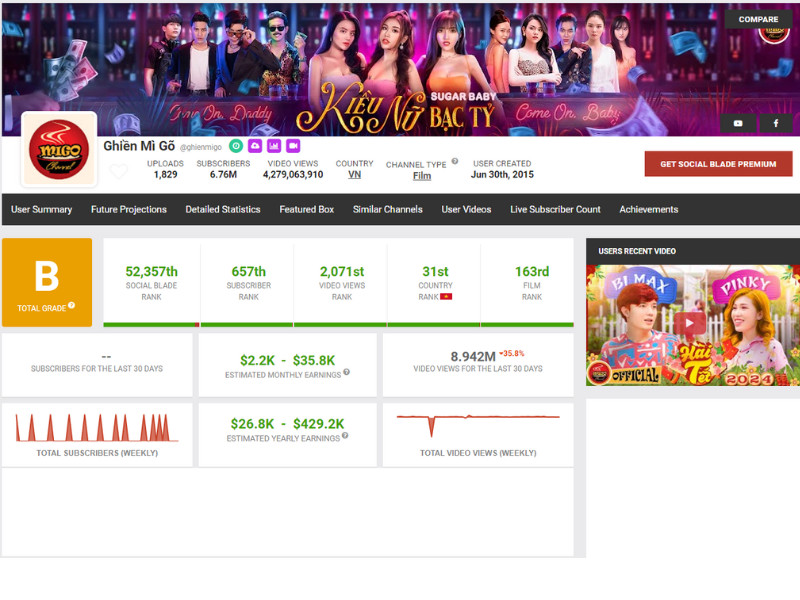Image resolution: width=800 pixels, height=600 pixels.
Task: Click the $26.8K - $429.2K yearly earnings
Action: tap(287, 423)
